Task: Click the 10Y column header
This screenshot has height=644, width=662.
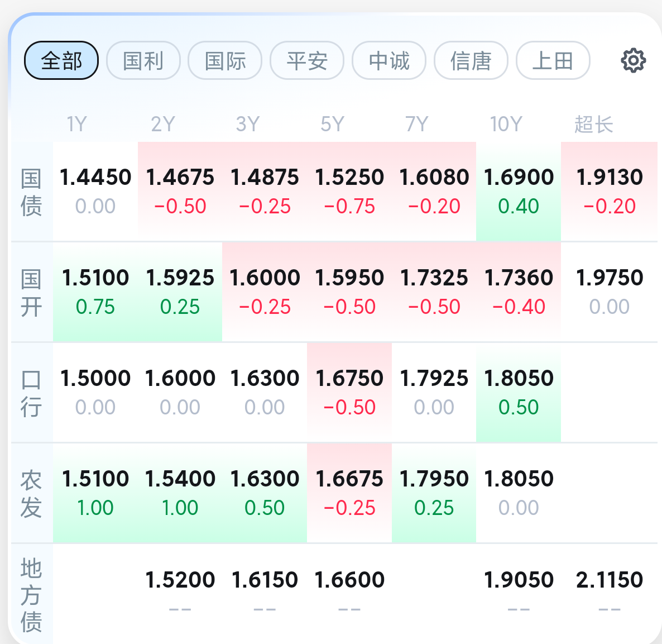Action: pyautogui.click(x=506, y=124)
